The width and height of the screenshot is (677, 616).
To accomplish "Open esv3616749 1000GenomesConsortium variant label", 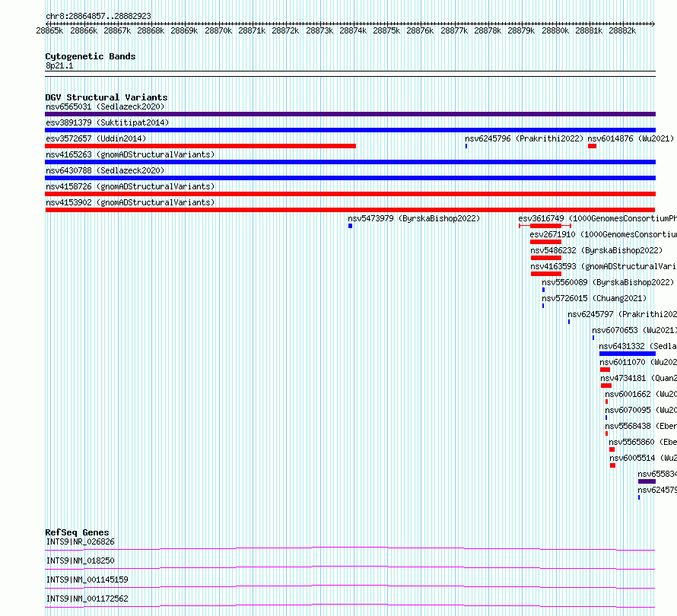I will (x=597, y=218).
